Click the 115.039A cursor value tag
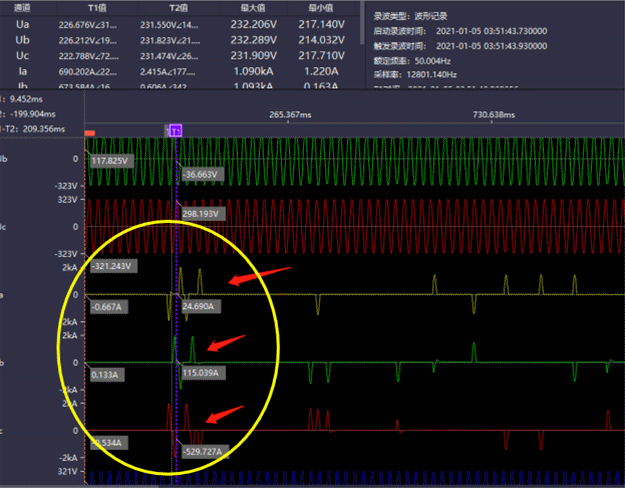This screenshot has width=625, height=488. pyautogui.click(x=205, y=374)
